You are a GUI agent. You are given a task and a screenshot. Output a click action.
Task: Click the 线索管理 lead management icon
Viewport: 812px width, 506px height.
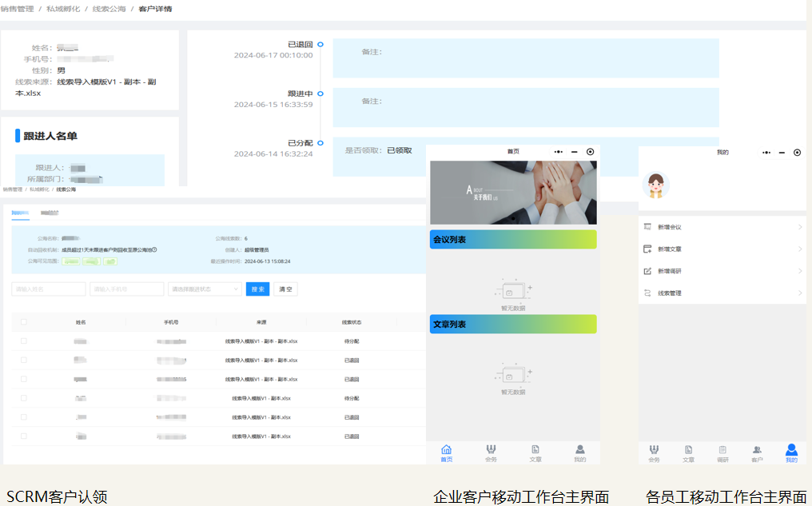coord(647,293)
